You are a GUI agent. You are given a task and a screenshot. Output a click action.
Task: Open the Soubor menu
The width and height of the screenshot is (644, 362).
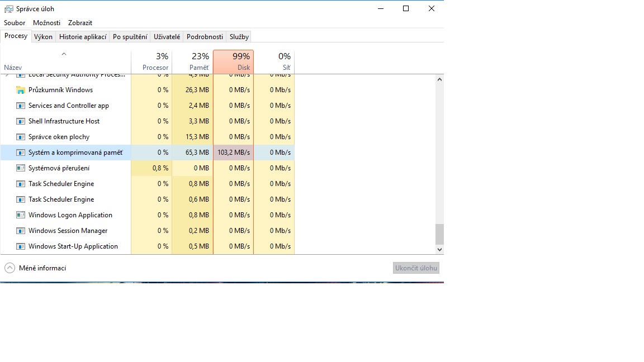point(15,23)
